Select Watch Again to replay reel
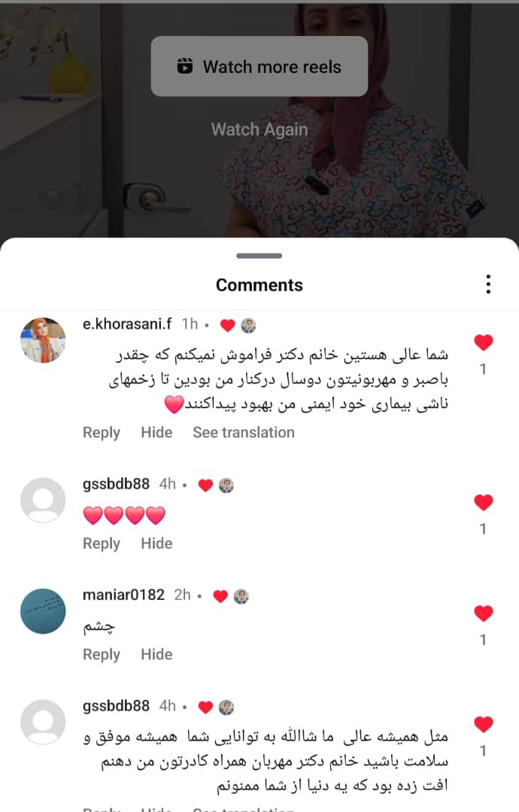519x812 pixels. point(259,129)
